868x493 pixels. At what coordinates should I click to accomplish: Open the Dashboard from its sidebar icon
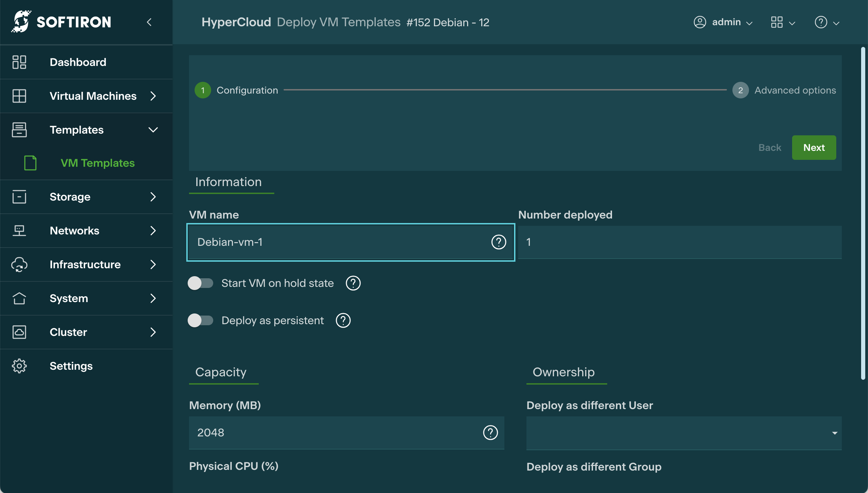click(x=19, y=62)
